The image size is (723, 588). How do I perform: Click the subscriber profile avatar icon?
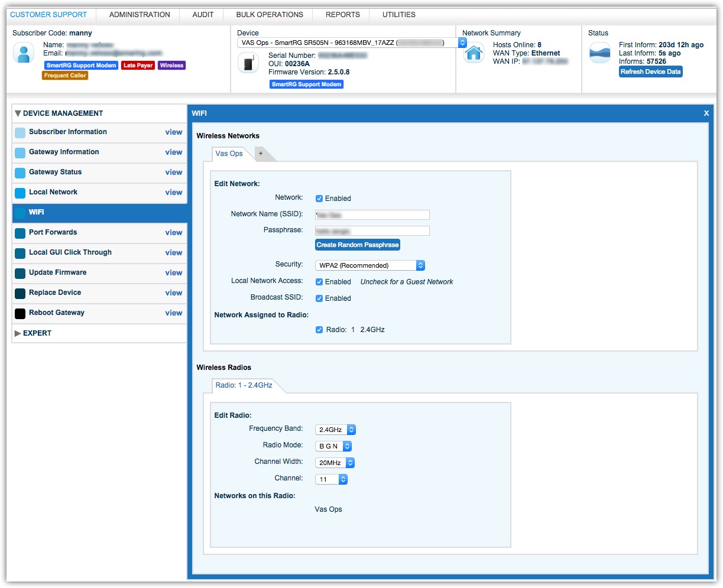pos(24,53)
